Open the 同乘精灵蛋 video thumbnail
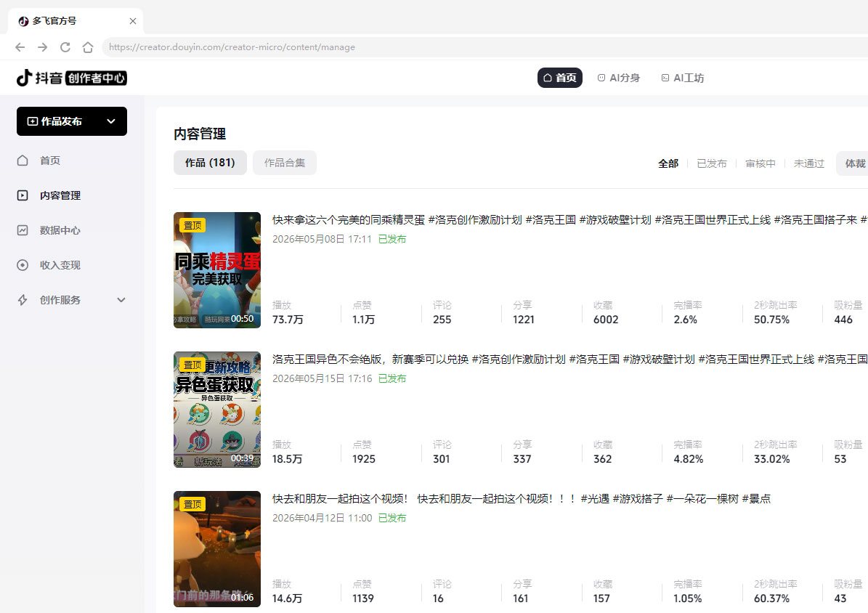Viewport: 868px width, 613px height. (217, 270)
